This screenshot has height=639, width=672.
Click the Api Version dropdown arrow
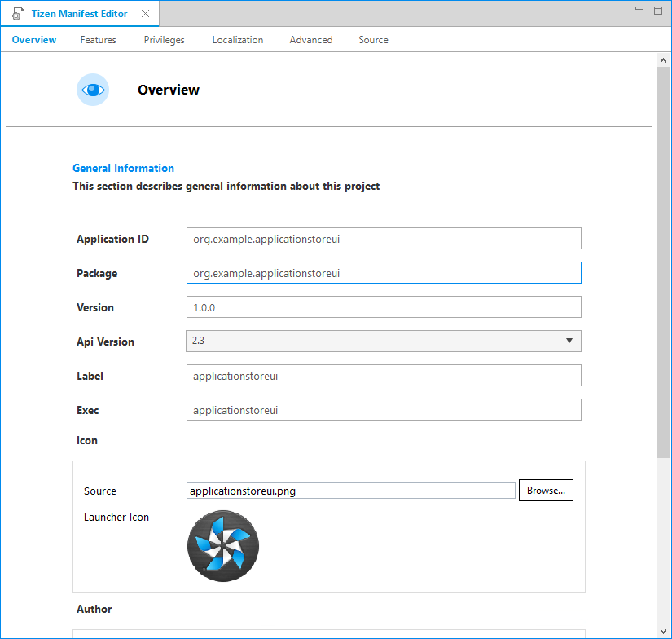pyautogui.click(x=569, y=341)
